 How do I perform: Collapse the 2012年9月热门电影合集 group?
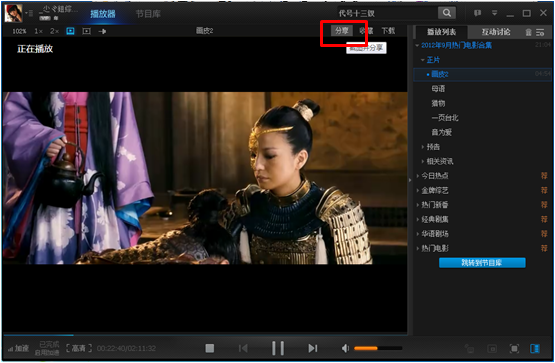[x=417, y=45]
